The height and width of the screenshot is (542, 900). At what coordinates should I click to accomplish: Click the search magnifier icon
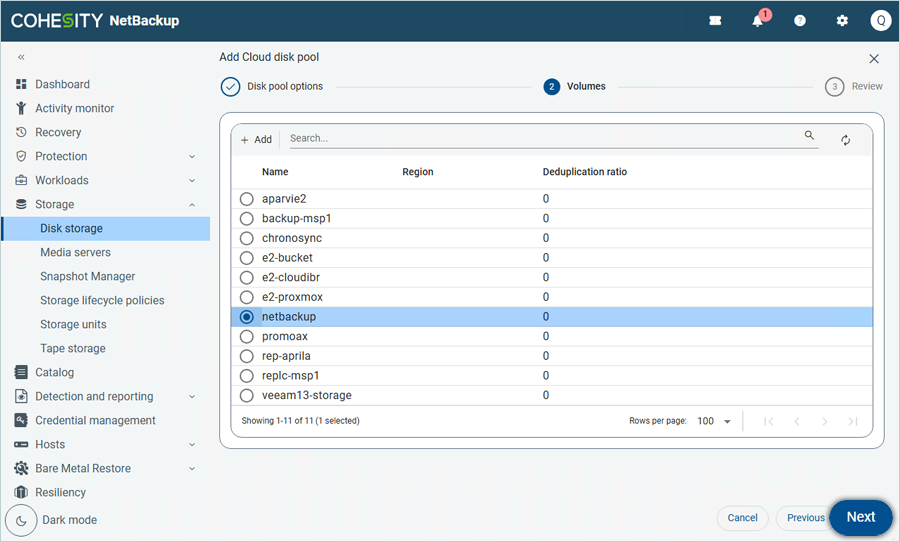point(809,136)
